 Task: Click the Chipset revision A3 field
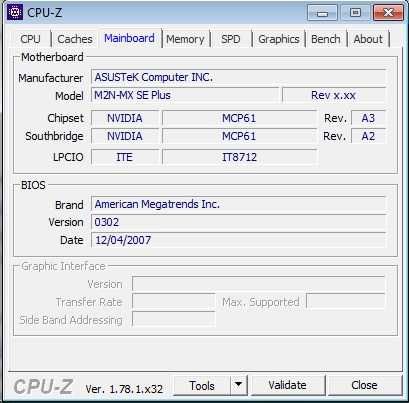tap(368, 118)
